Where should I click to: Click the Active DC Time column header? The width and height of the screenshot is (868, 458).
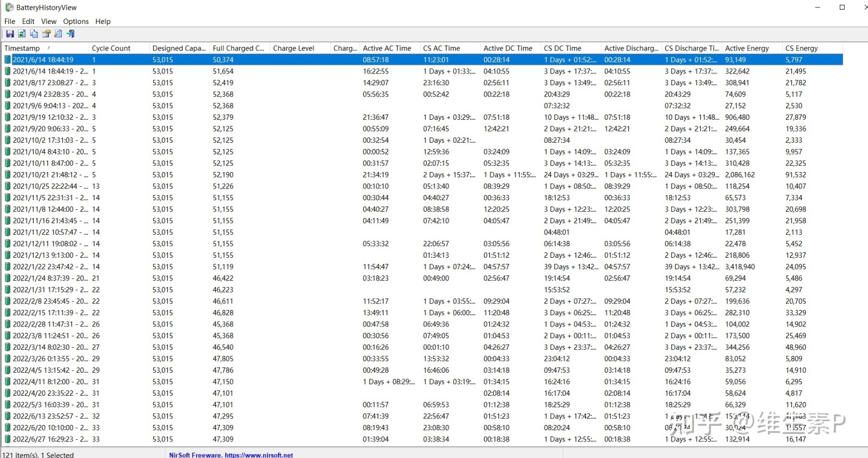click(511, 48)
